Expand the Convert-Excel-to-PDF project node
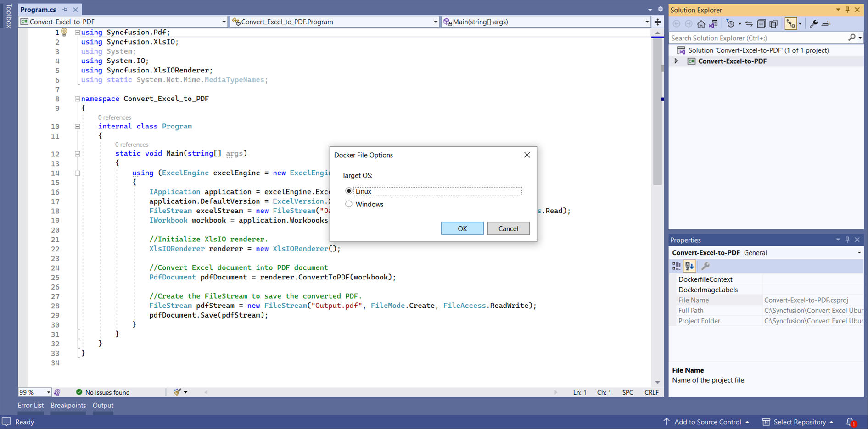 pyautogui.click(x=676, y=61)
